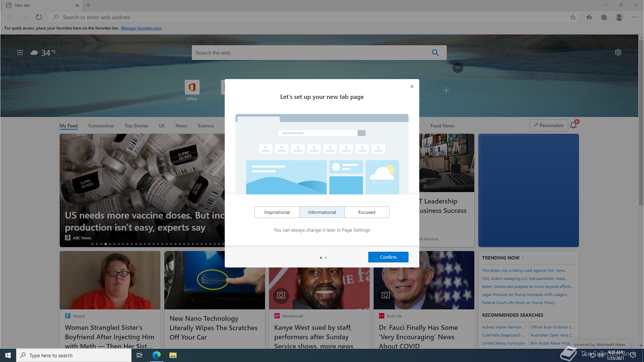Switch to the Coronavirus feed tab
The image size is (644, 362).
(101, 126)
